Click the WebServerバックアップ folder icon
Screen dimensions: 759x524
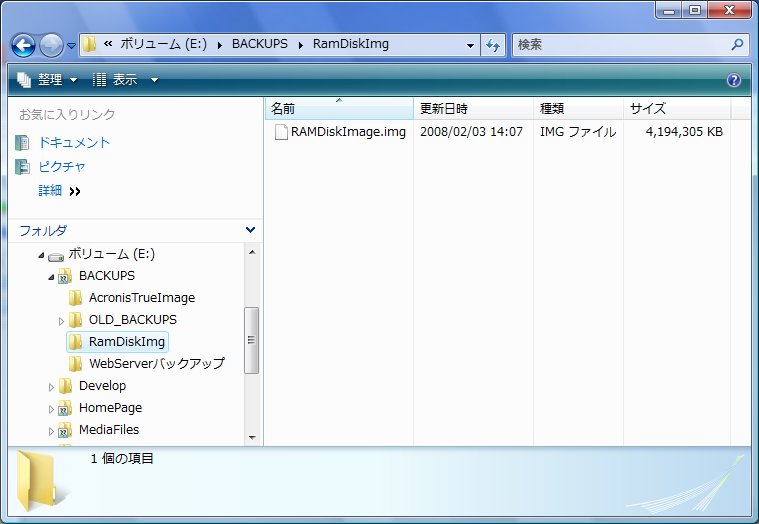coord(75,363)
